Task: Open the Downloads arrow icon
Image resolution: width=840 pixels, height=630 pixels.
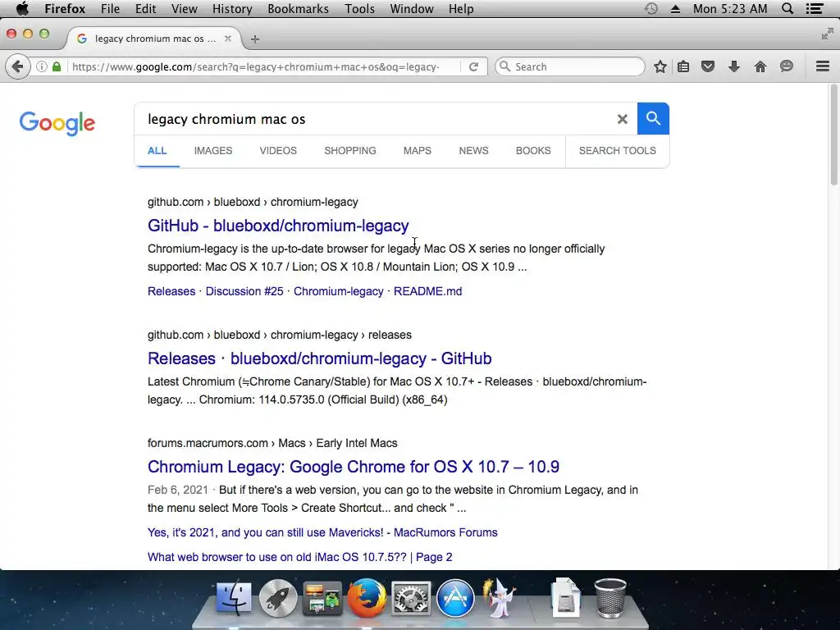Action: click(734, 67)
